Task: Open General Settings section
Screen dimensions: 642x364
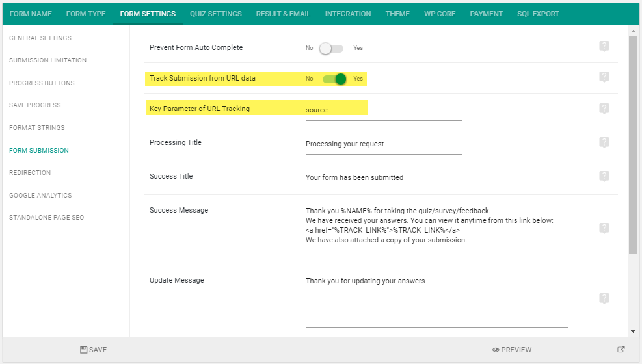Action: coord(40,38)
